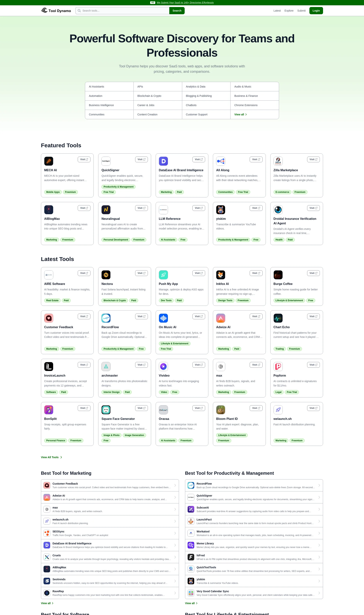Click View all under Productivity & Management list
The height and width of the screenshot is (615, 364).
click(191, 603)
